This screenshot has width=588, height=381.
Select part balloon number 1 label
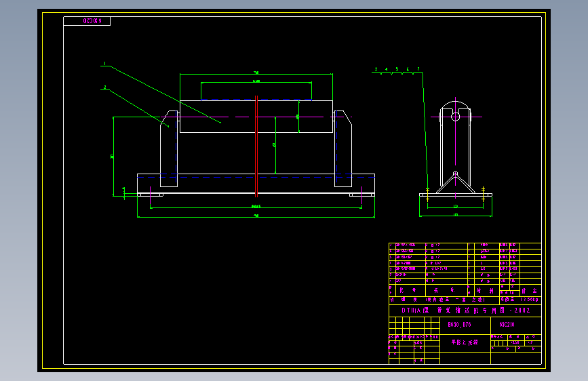[105, 63]
